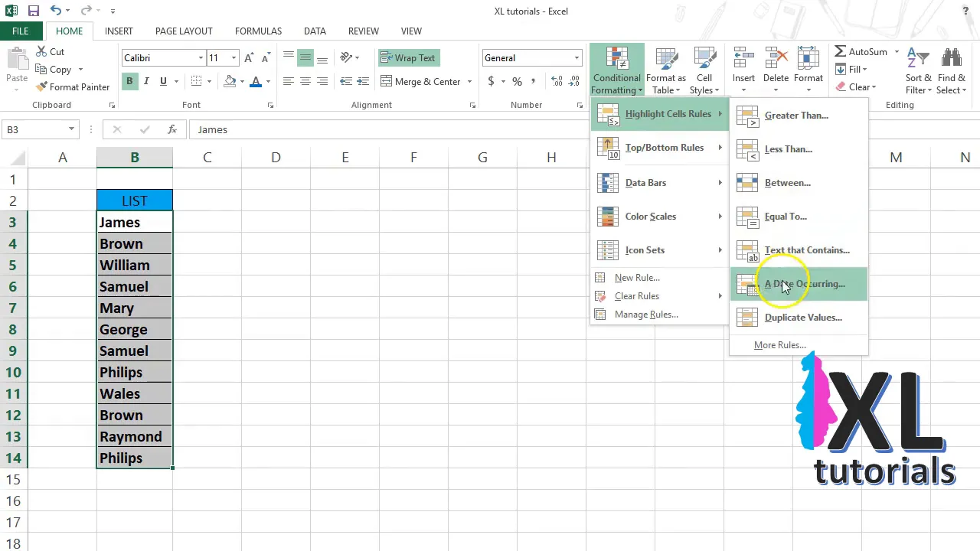The image size is (980, 551).
Task: Switch to the PAGE LAYOUT tab
Action: pyautogui.click(x=184, y=31)
